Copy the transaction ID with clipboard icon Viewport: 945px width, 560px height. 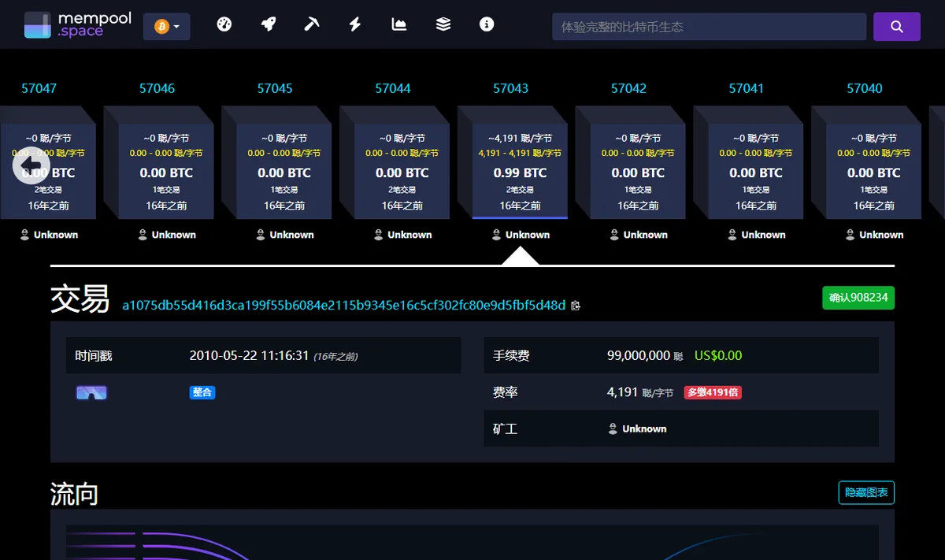click(x=576, y=306)
